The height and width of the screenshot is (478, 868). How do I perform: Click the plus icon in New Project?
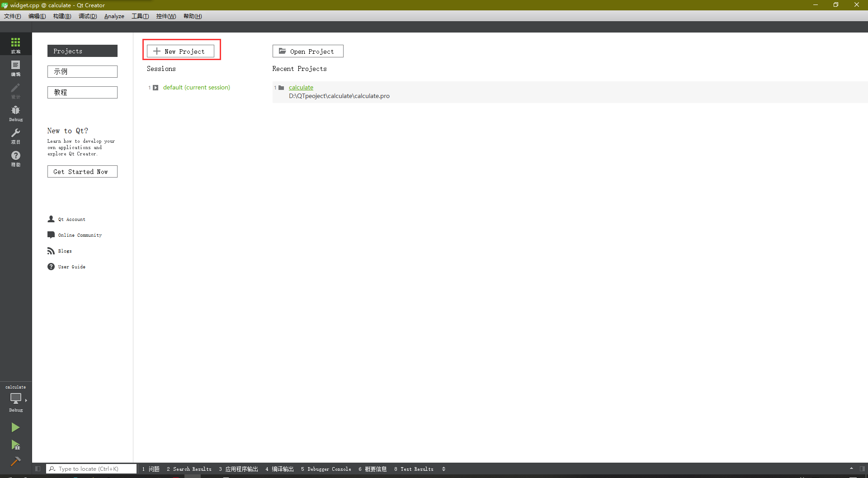click(157, 51)
